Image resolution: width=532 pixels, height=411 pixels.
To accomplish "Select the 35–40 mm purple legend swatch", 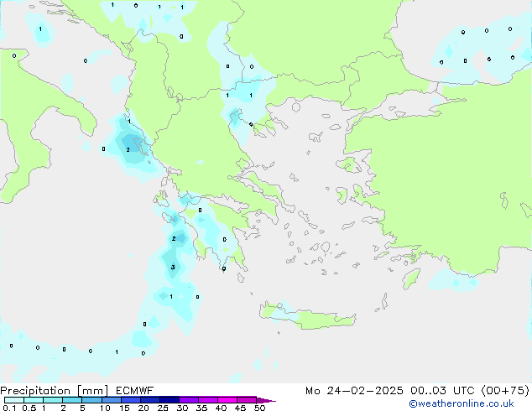I will tap(208, 400).
